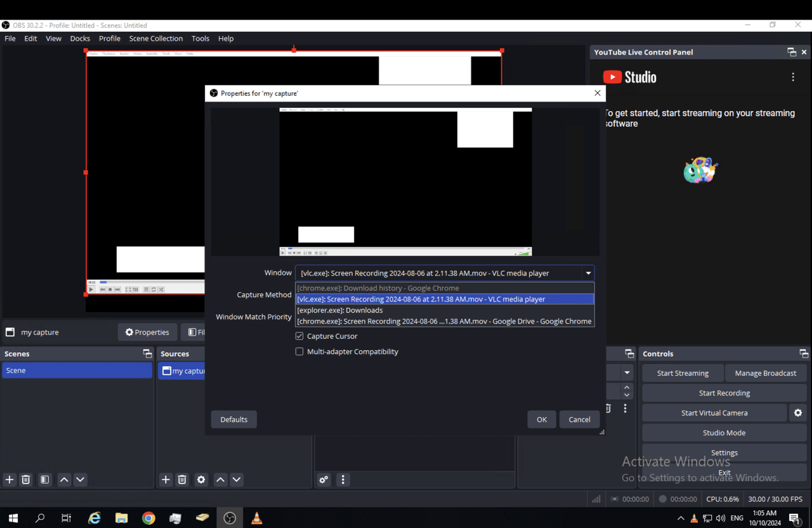Viewport: 812px width, 528px height.
Task: Add a new source with the plus icon
Action: pos(166,480)
